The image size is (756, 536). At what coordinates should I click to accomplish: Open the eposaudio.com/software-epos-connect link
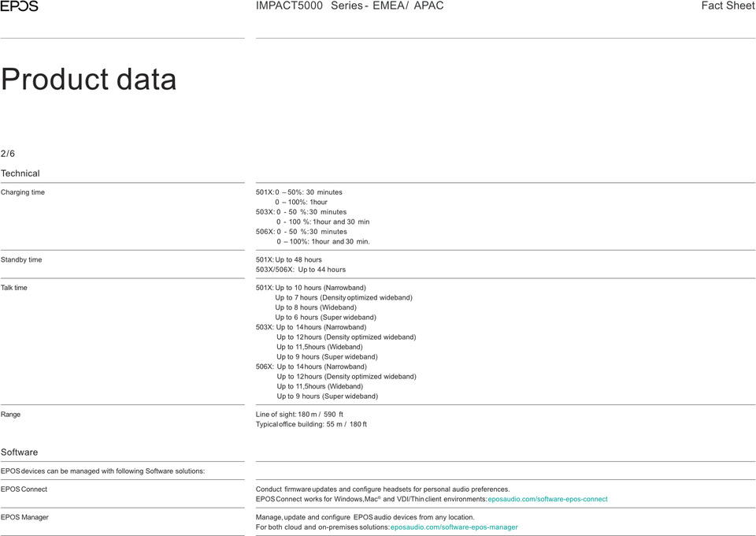point(547,499)
